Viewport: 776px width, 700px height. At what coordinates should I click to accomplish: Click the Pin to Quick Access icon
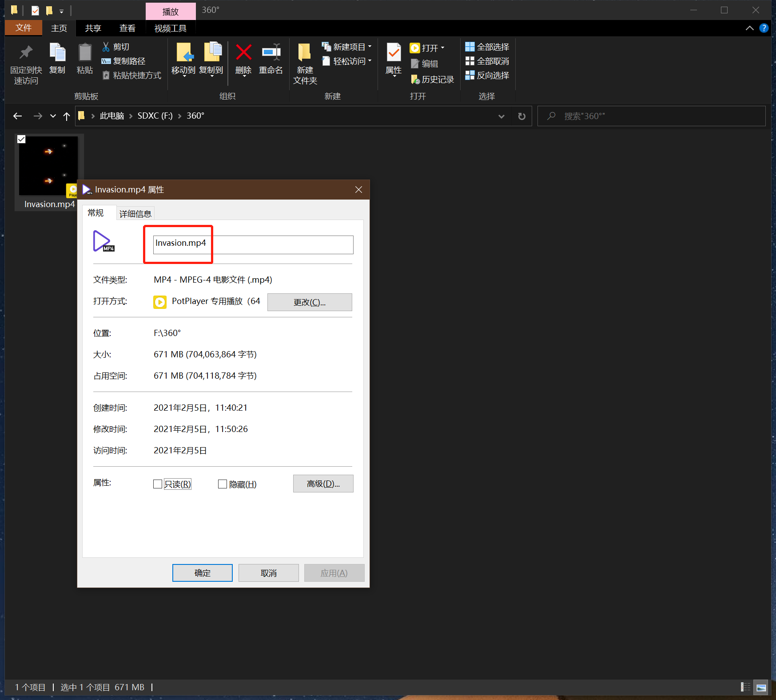click(x=26, y=52)
